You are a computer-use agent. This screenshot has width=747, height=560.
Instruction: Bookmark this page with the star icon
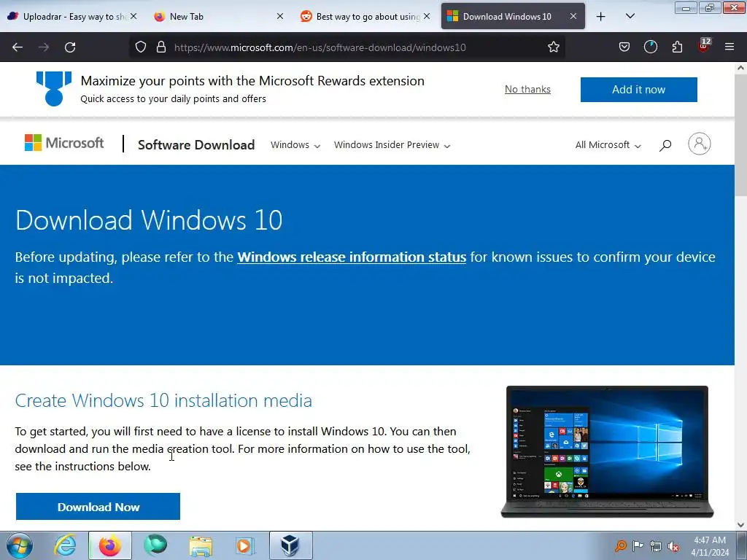pyautogui.click(x=553, y=47)
